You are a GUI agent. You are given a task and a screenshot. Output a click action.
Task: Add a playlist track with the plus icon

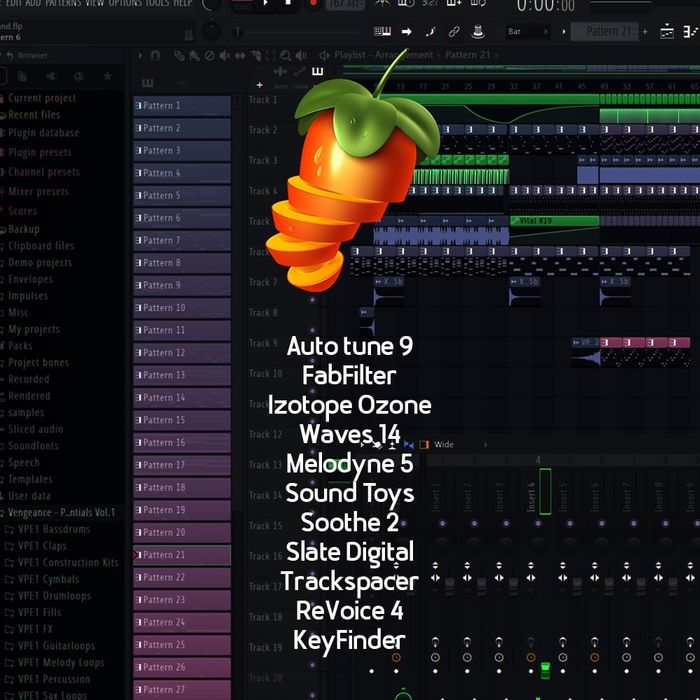(259, 85)
